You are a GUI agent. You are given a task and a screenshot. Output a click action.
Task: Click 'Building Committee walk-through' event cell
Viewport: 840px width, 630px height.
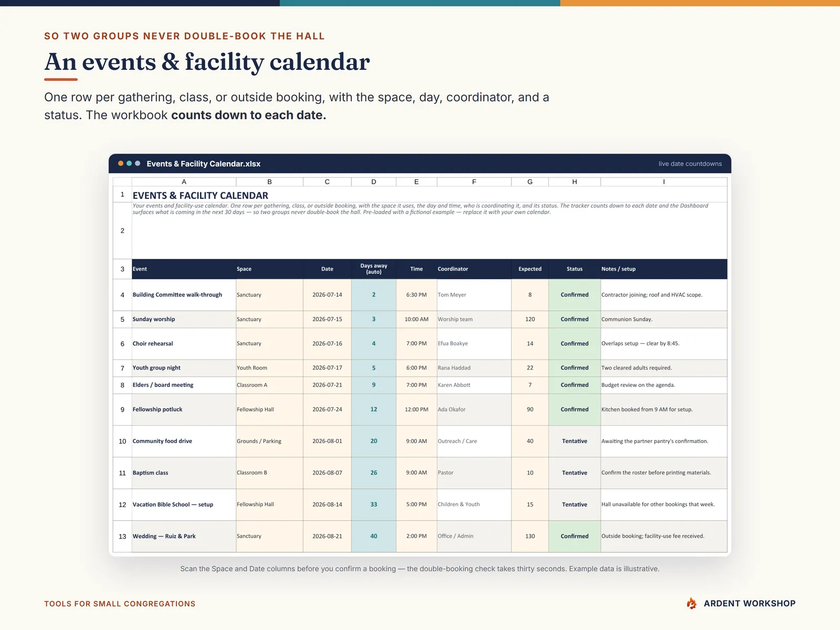pyautogui.click(x=184, y=295)
